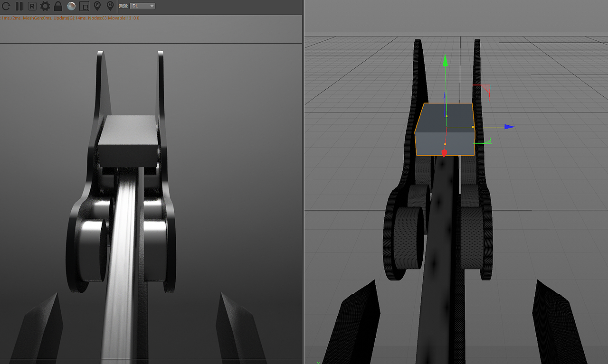The width and height of the screenshot is (608, 364).
Task: Click the green Y-axis arrow handle
Action: click(x=446, y=60)
